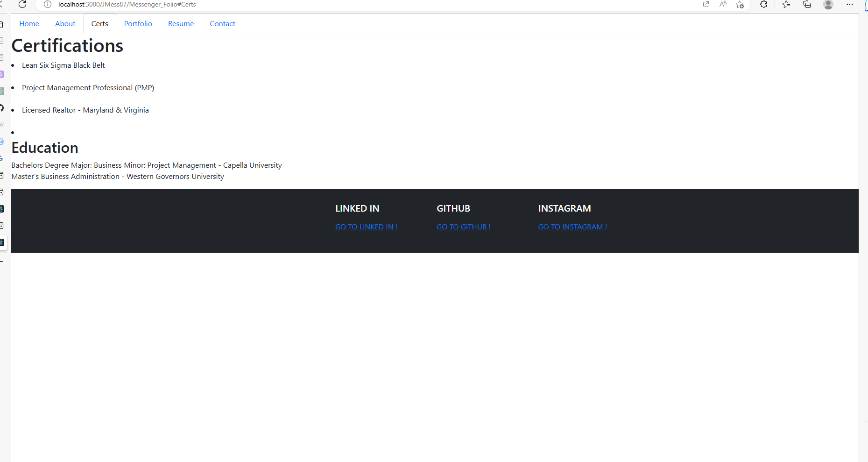Open the browser Extensions puzzle icon
The width and height of the screenshot is (868, 462).
coord(764,4)
